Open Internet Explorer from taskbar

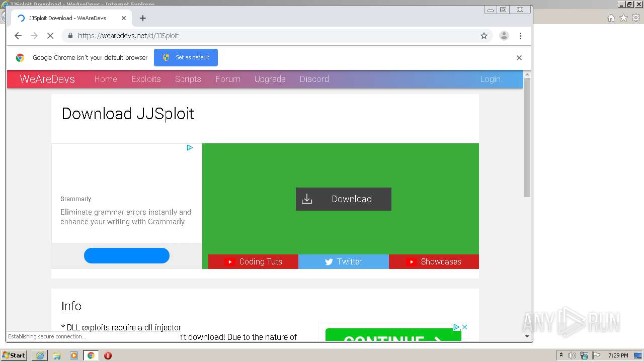point(40,355)
